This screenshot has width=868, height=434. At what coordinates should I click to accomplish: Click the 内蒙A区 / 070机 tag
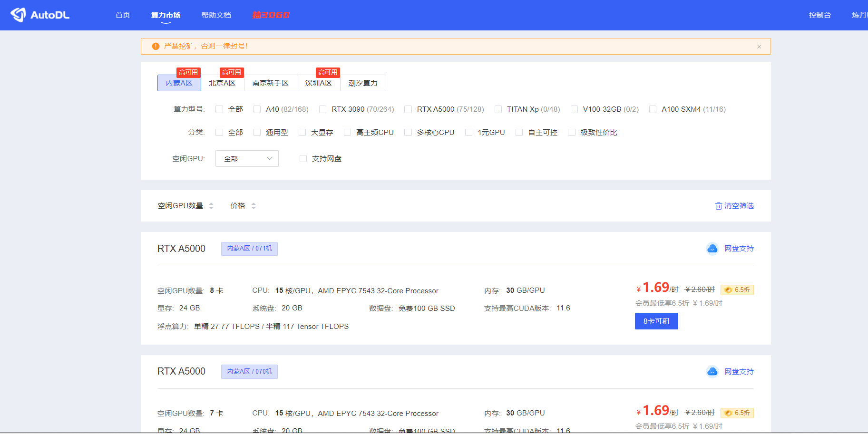coord(249,372)
